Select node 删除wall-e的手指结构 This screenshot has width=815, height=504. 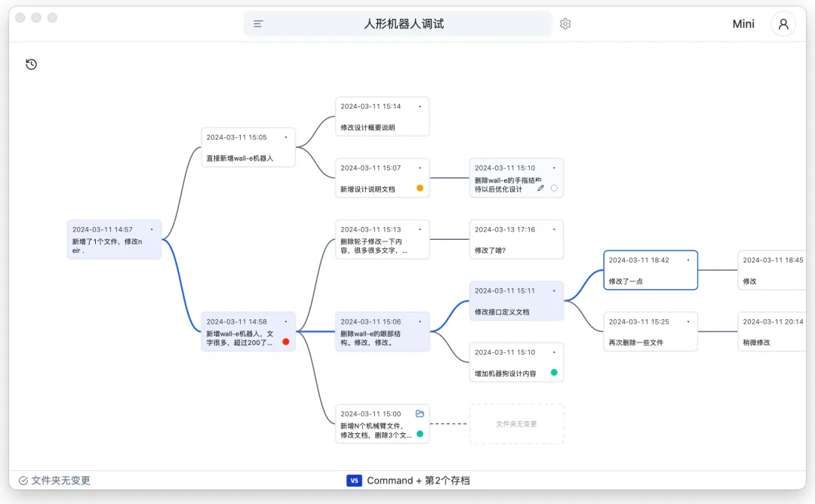click(x=517, y=178)
